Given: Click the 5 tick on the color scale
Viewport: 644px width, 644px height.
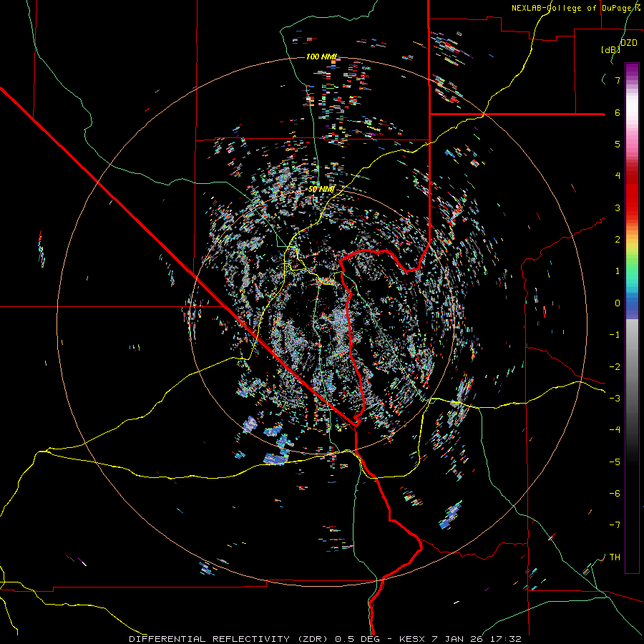Looking at the screenshot, I should 618,144.
